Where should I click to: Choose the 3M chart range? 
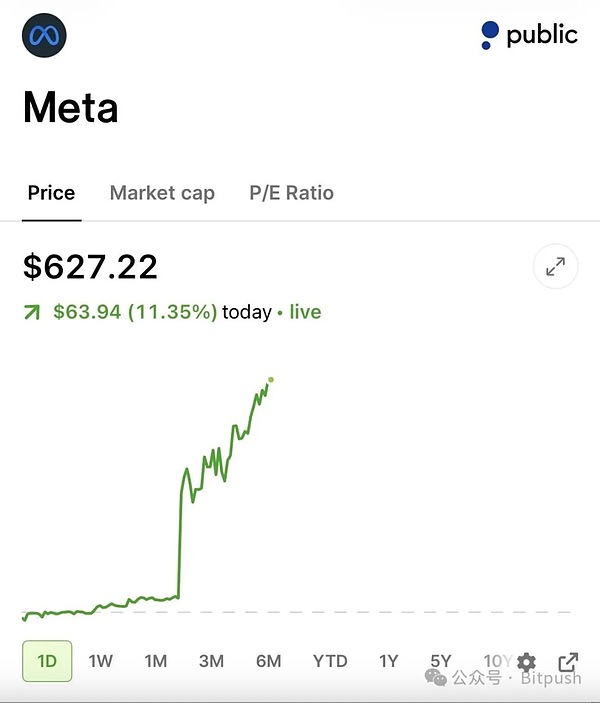coord(211,661)
